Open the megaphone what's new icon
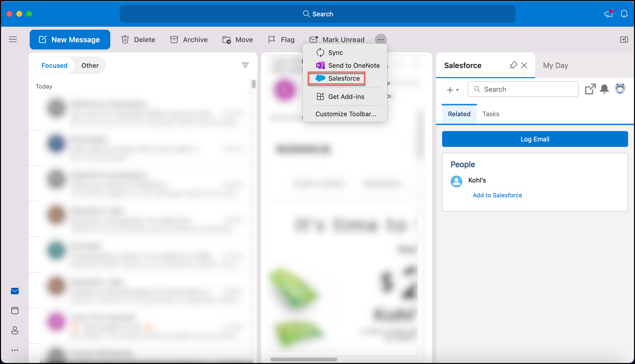Viewport: 635px width, 364px height. pos(608,14)
